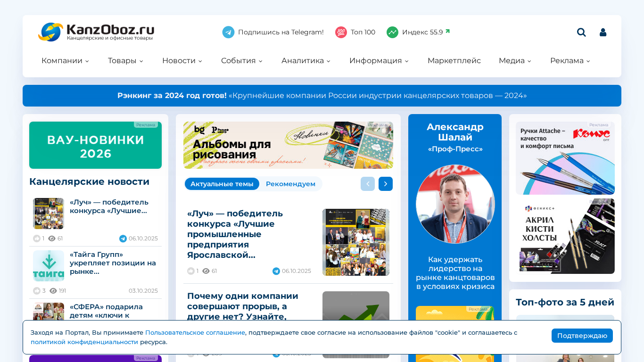Expand the Товары menu
Screen dimensions: 644x362
pyautogui.click(x=126, y=60)
